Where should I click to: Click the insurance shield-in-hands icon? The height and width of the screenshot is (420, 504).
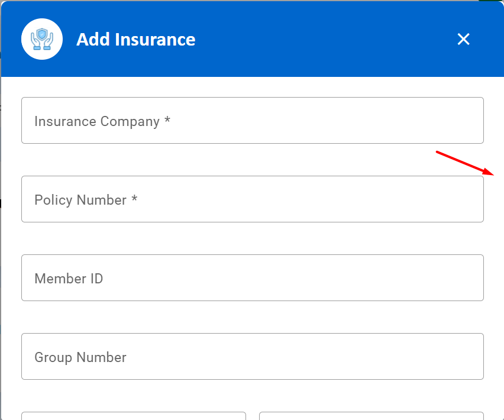42,39
